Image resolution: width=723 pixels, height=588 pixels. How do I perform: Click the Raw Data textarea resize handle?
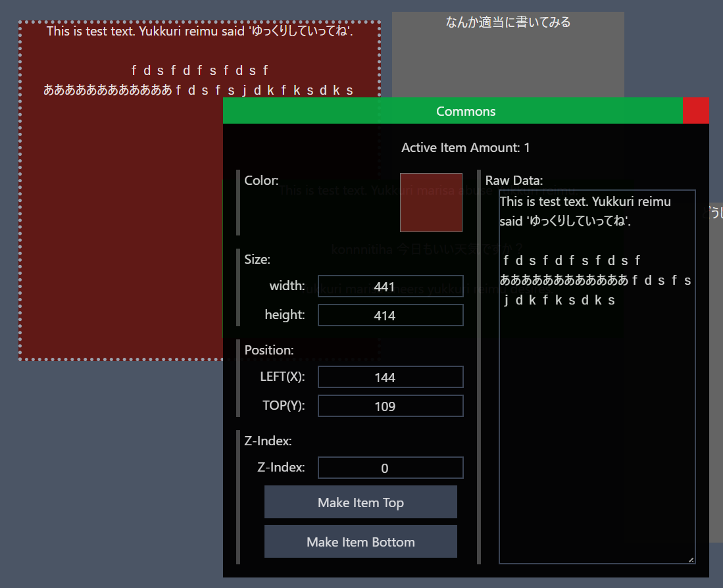(691, 559)
